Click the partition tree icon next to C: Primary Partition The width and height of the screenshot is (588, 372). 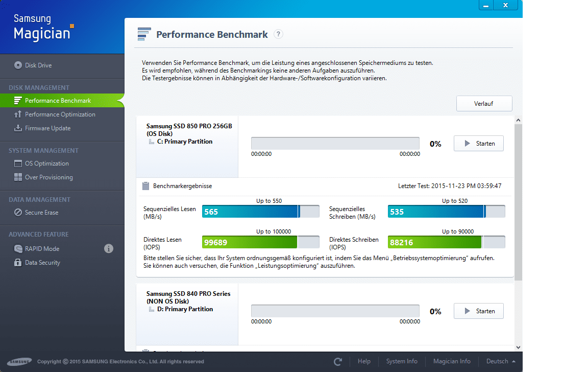tap(152, 142)
